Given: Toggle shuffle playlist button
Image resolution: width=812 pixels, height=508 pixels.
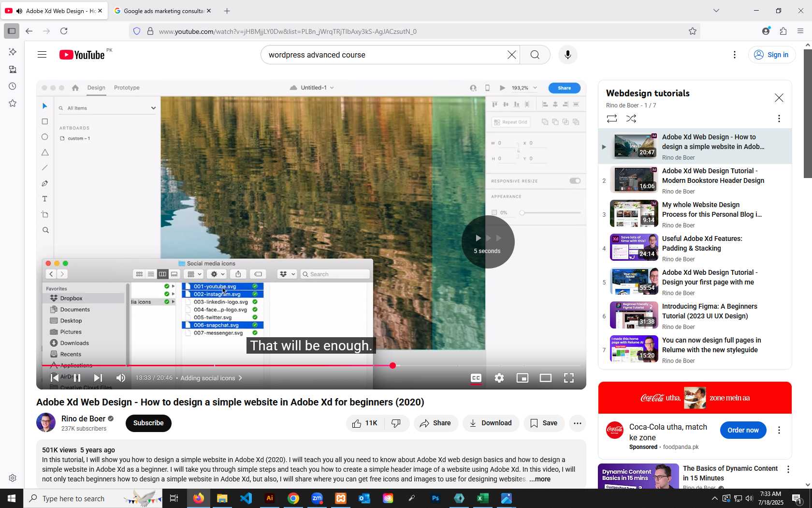Looking at the screenshot, I should coord(631,119).
